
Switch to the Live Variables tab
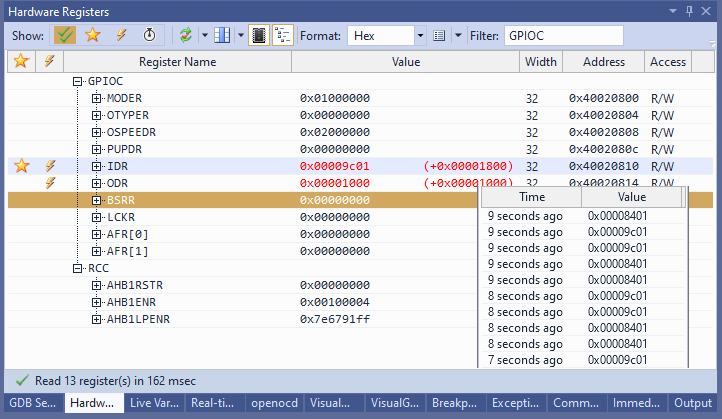pos(154,403)
